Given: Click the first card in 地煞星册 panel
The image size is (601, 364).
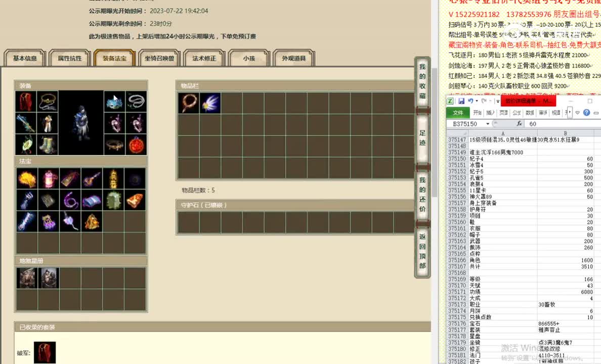Looking at the screenshot, I should click(27, 277).
